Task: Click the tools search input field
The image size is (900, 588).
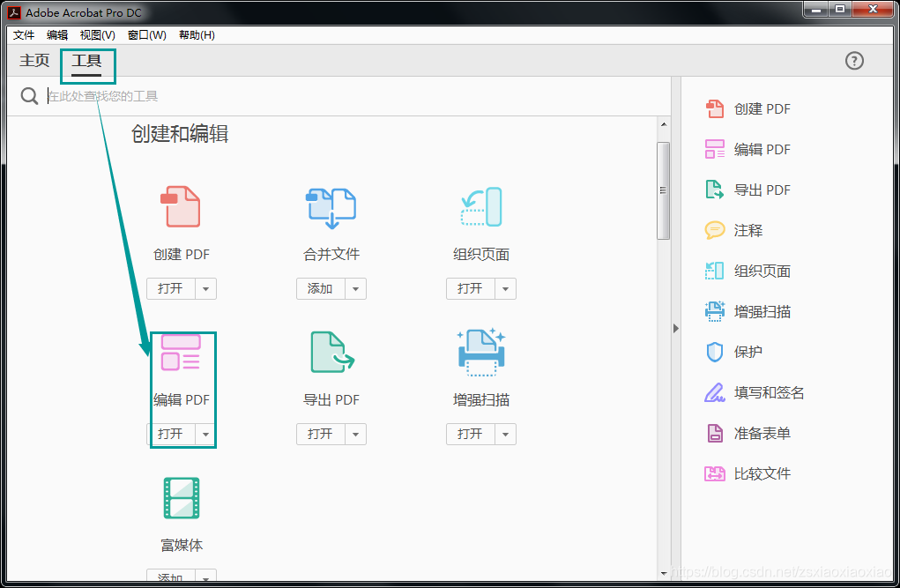Action: pos(356,96)
